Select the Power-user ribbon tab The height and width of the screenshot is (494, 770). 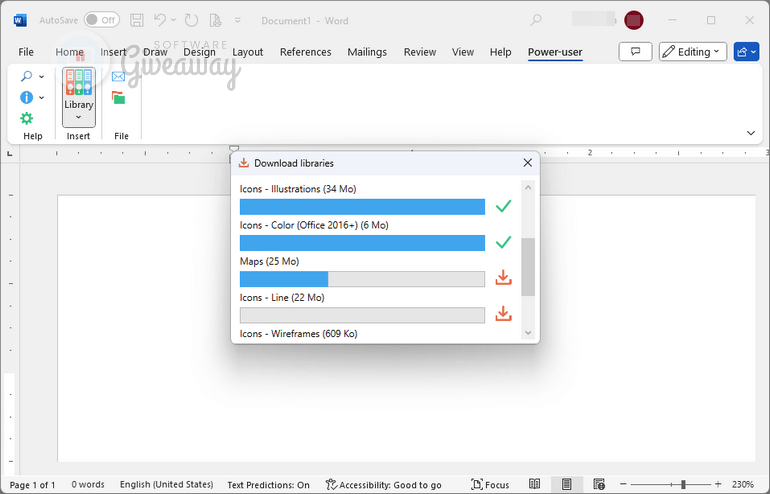pyautogui.click(x=555, y=52)
